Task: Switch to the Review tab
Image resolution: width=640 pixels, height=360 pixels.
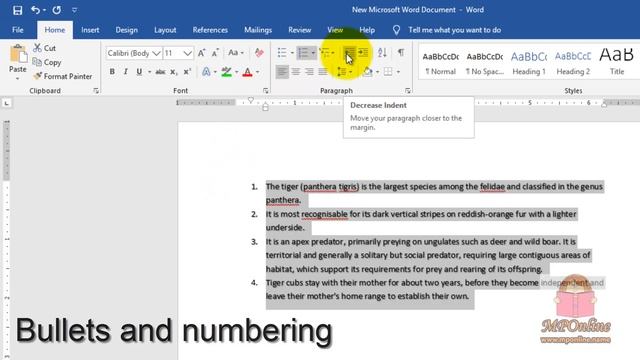Action: click(300, 30)
